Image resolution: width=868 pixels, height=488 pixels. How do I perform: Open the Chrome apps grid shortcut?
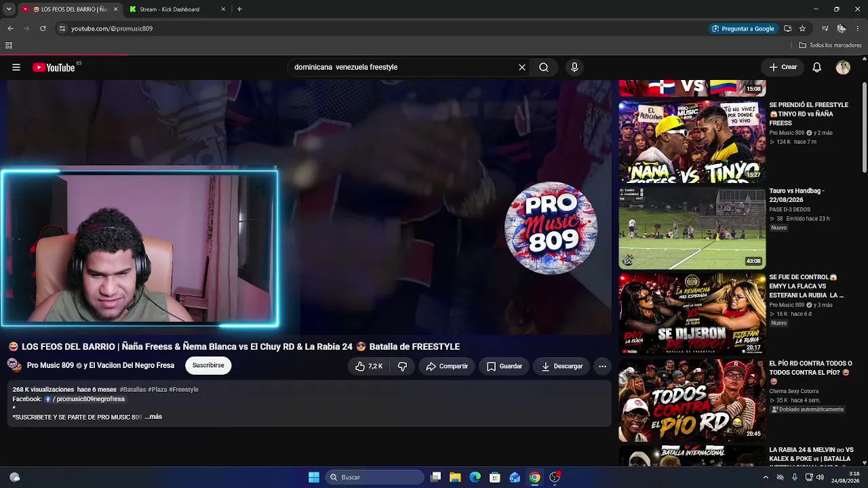tap(9, 45)
